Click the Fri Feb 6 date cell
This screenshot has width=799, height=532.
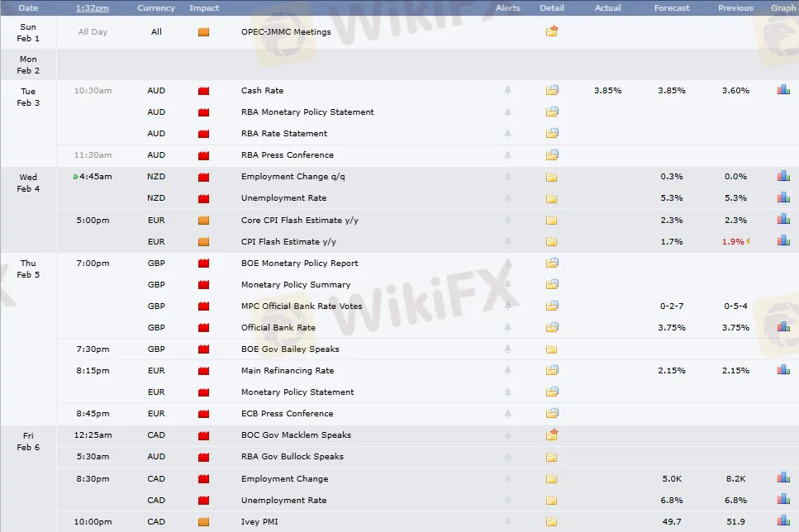[28, 441]
